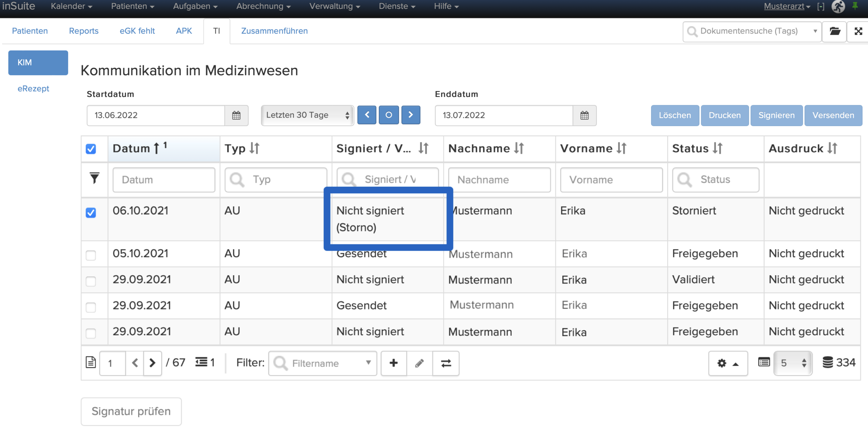This screenshot has width=868, height=433.
Task: Open the Musterarzt user dropdown
Action: (x=787, y=6)
